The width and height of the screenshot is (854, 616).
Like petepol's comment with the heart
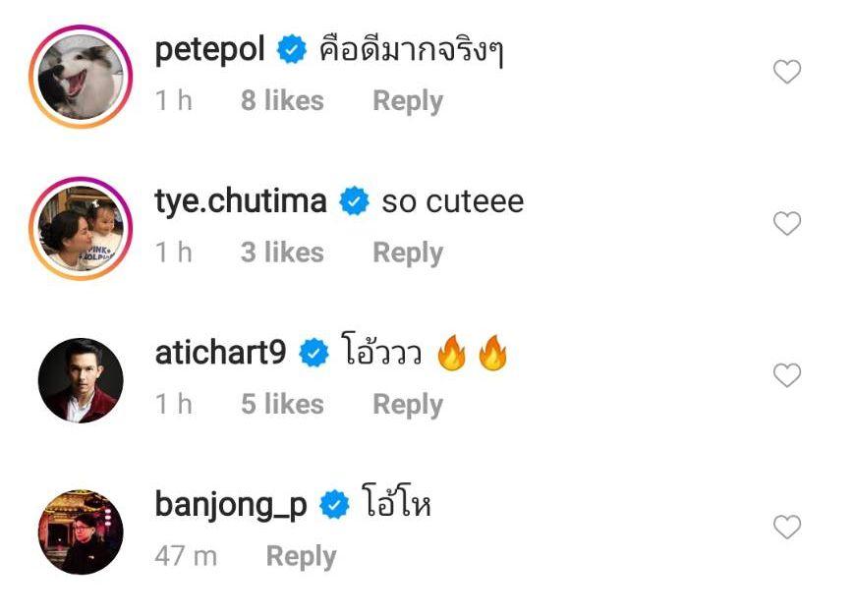coord(787,72)
